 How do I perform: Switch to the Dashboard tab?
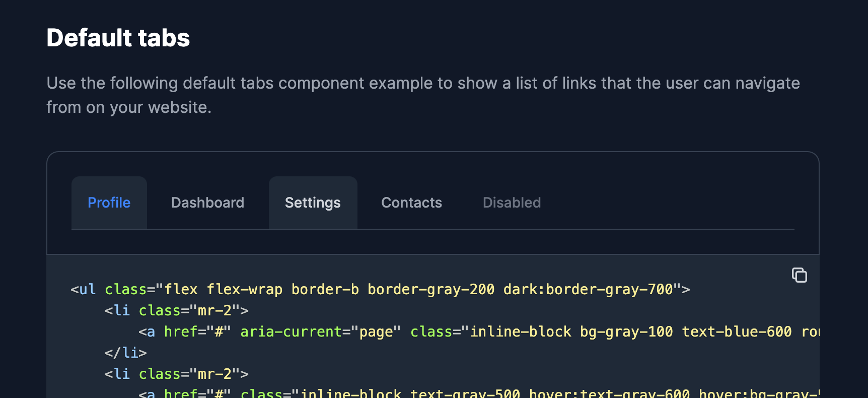(x=207, y=203)
